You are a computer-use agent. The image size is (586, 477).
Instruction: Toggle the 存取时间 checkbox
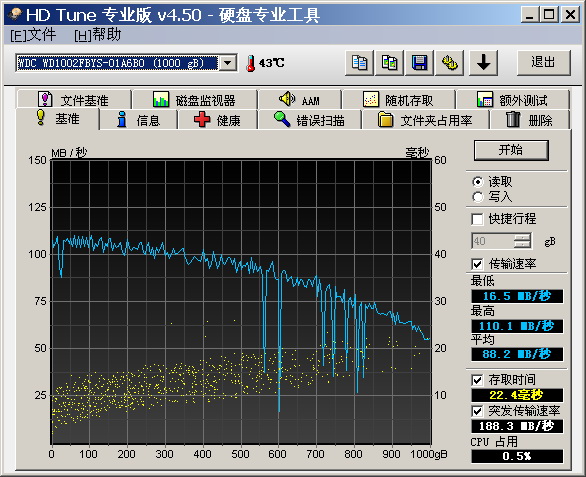point(477,381)
